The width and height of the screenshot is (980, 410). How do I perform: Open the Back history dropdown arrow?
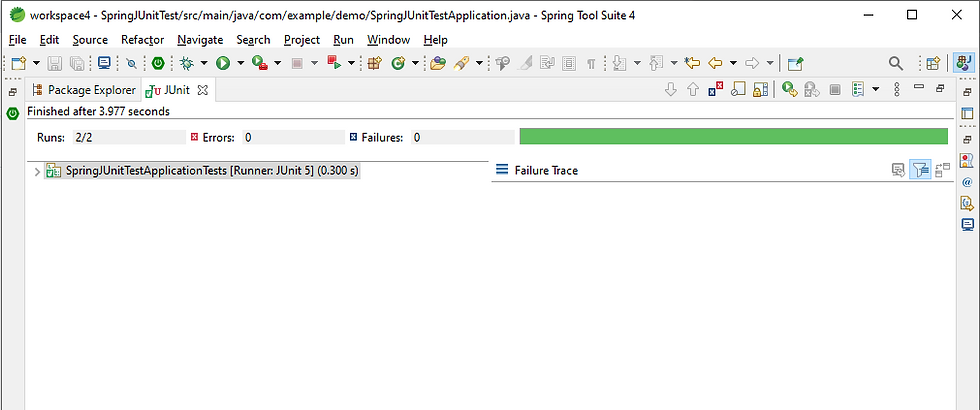tap(733, 63)
